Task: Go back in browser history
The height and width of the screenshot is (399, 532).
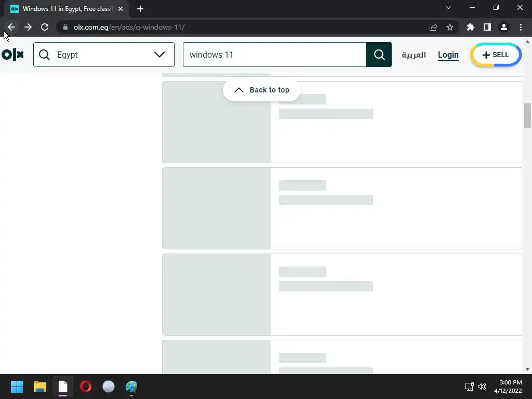Action: [x=11, y=27]
